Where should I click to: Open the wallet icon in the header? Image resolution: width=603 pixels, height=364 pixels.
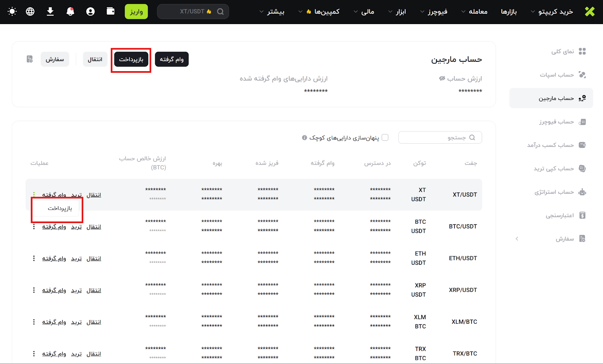(110, 11)
